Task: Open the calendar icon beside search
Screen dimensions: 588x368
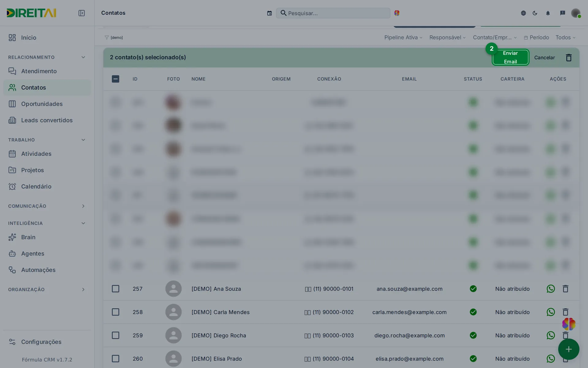Action: click(269, 13)
